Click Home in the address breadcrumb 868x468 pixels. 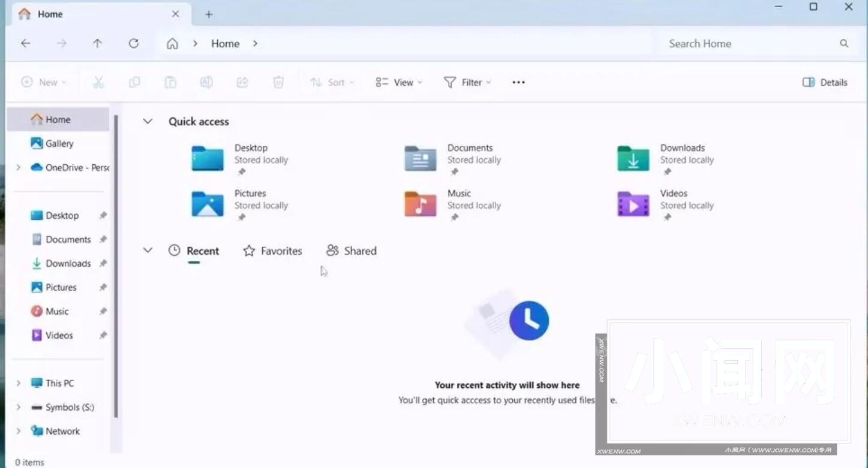pos(225,44)
